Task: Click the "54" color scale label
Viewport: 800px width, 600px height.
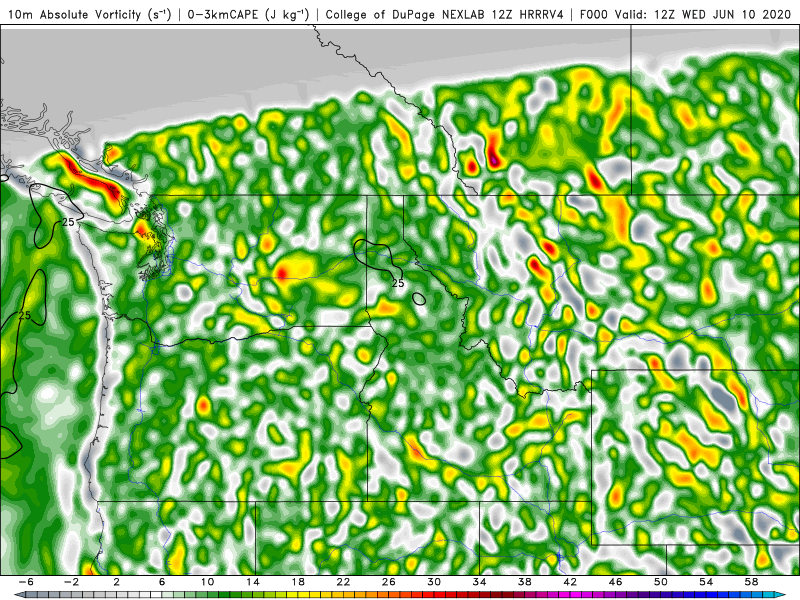Action: tap(706, 582)
